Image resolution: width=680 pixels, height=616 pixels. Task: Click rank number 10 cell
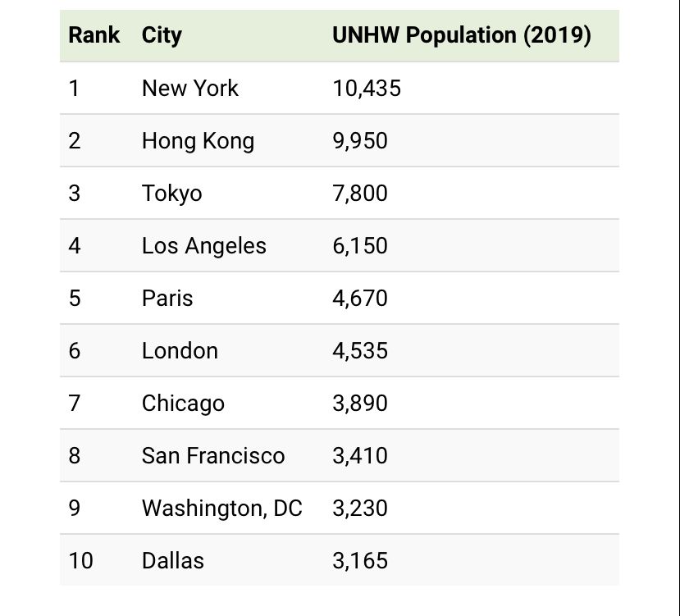tap(80, 560)
